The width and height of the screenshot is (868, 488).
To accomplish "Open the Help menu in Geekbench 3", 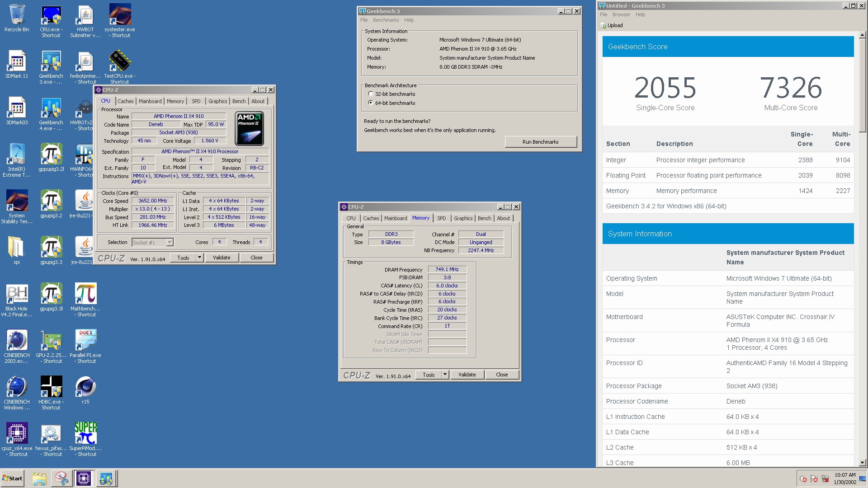I will tap(409, 20).
